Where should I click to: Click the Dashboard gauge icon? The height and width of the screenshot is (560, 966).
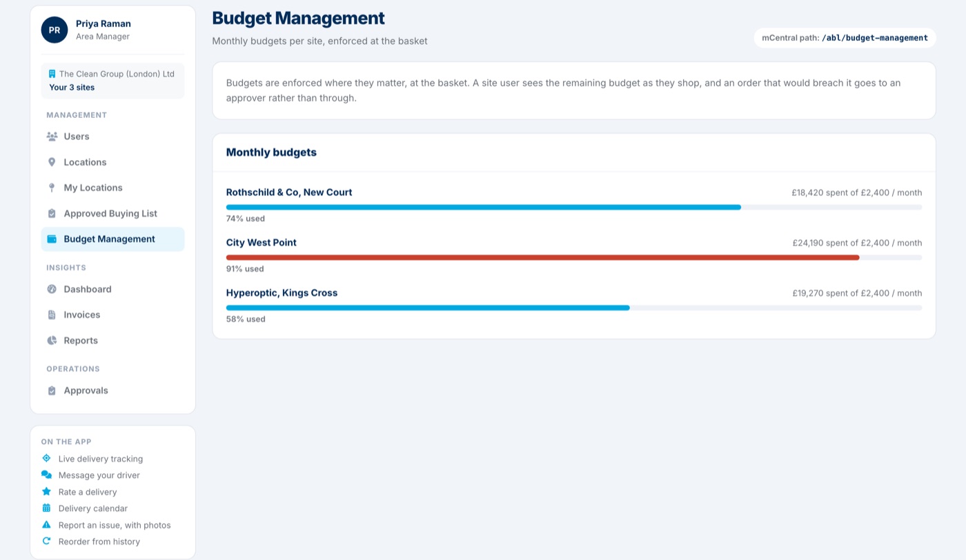52,289
